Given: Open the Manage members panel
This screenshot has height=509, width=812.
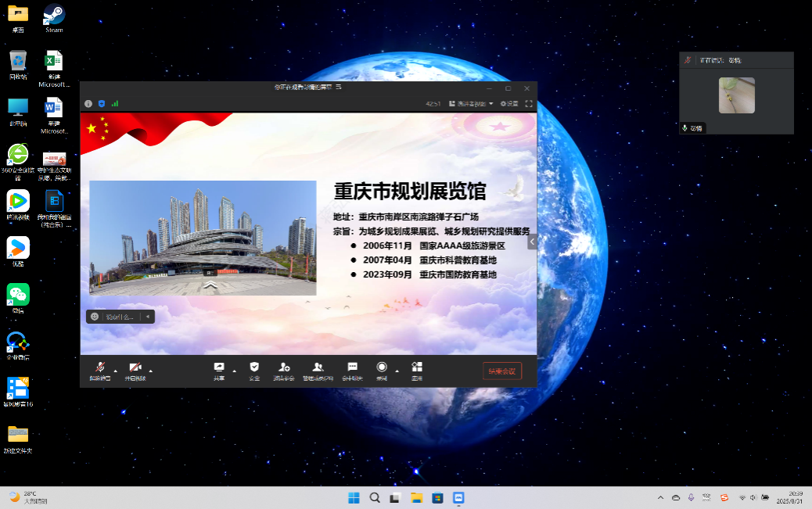Looking at the screenshot, I should pyautogui.click(x=318, y=368).
